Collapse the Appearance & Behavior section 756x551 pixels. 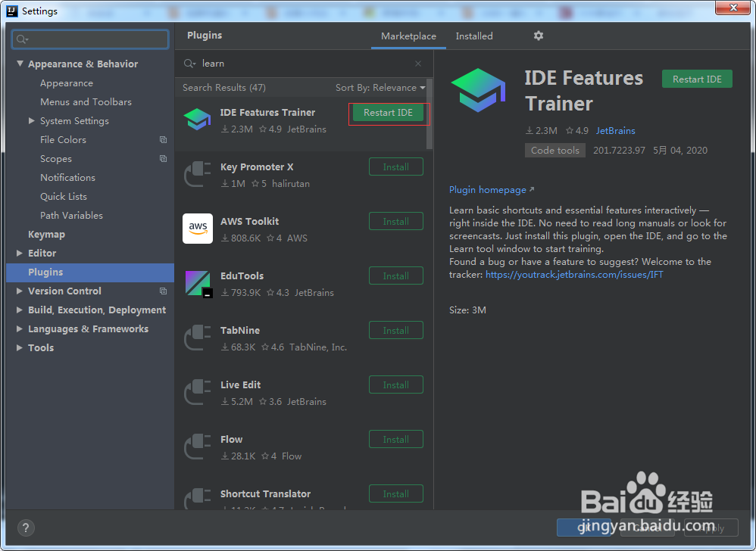pyautogui.click(x=20, y=64)
